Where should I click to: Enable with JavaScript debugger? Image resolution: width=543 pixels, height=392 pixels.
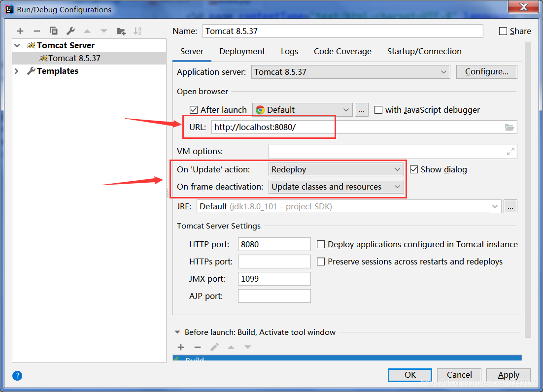click(x=378, y=110)
